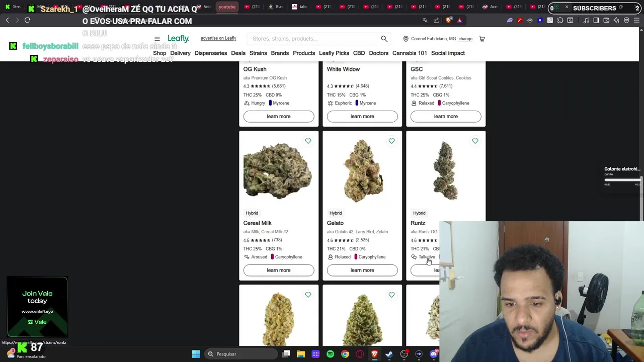Switch to Brave browser on taskbar
Viewport: 644px width, 362px height.
pyautogui.click(x=374, y=354)
